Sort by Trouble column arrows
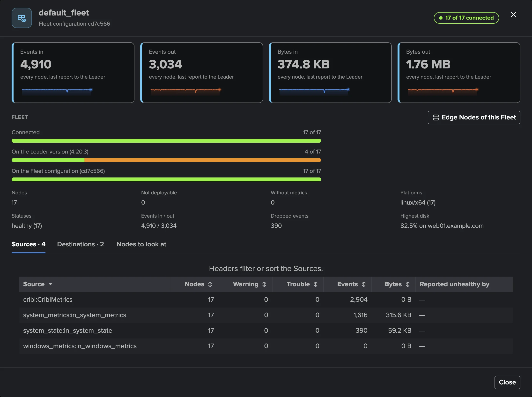The image size is (532, 397). [x=316, y=284]
